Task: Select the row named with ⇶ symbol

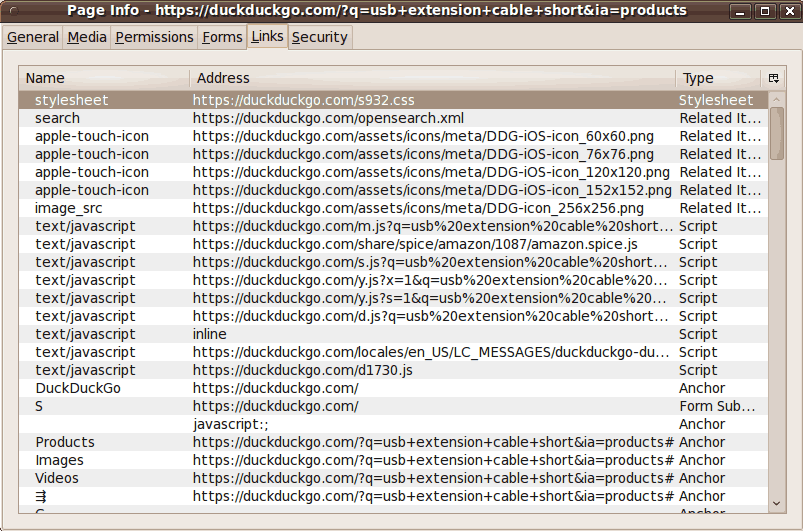Action: pyautogui.click(x=393, y=496)
